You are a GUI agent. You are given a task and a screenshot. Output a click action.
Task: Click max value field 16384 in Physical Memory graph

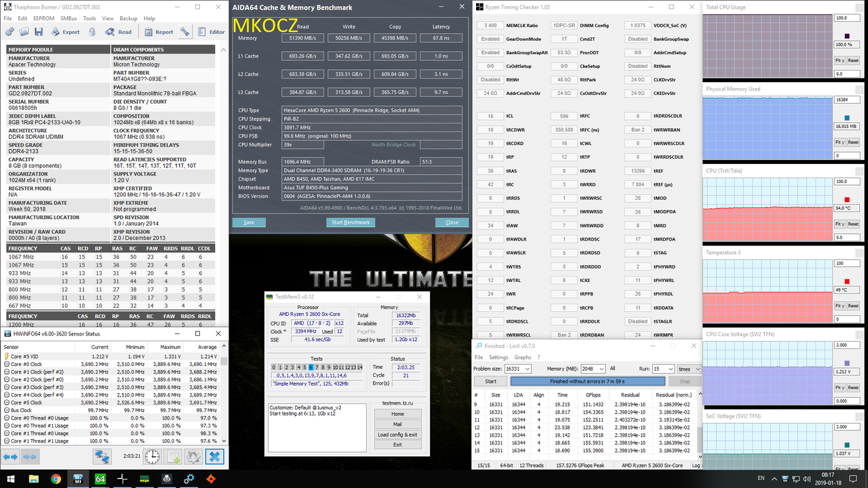click(847, 100)
